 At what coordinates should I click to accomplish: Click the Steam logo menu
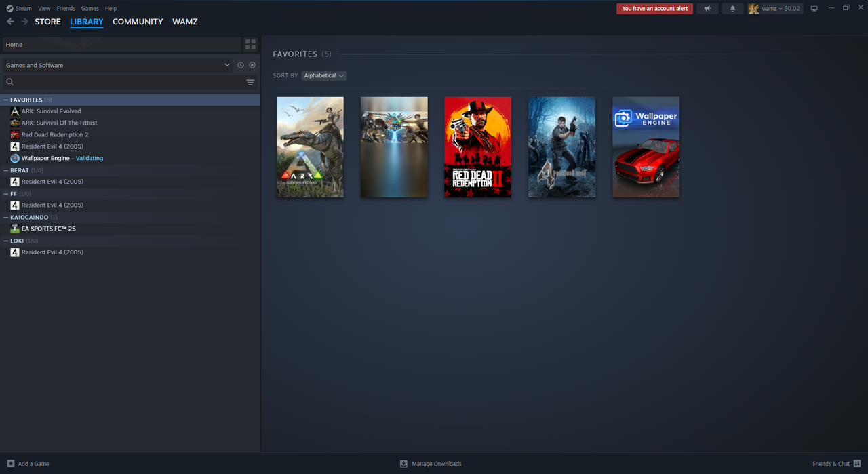(x=19, y=9)
